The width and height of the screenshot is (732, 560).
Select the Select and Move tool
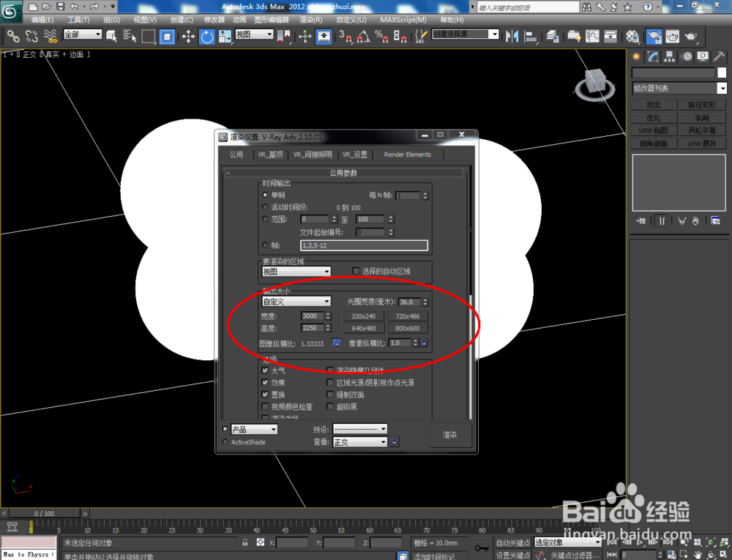189,37
